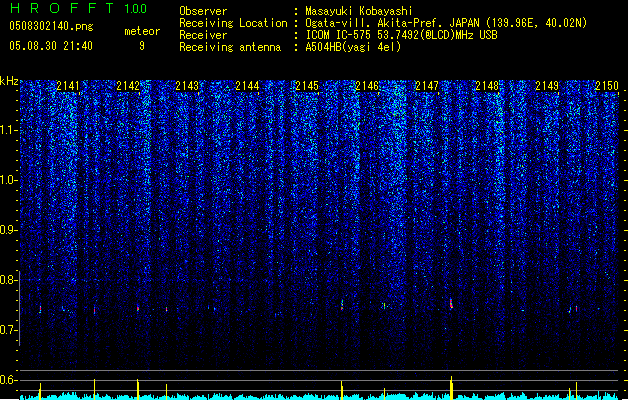Image resolution: width=629 pixels, height=400 pixels.
Task: Click the strongest meteor echo between 2147 and 2148
Action: click(x=451, y=303)
